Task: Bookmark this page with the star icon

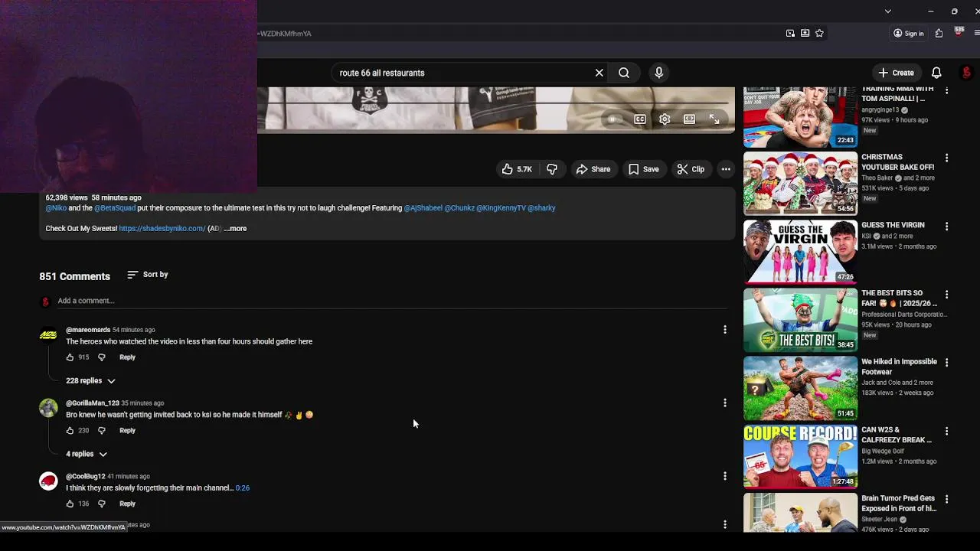Action: [819, 34]
